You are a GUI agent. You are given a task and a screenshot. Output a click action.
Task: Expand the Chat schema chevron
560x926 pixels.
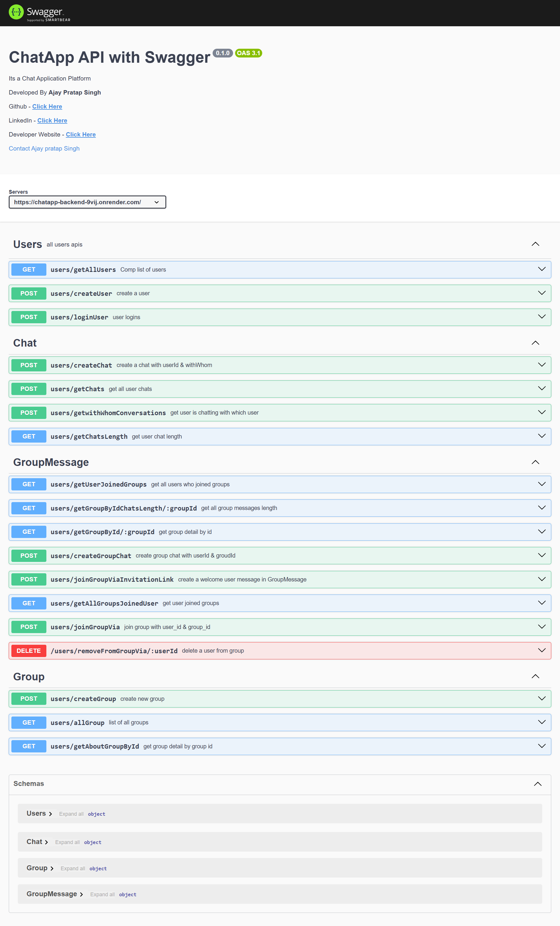[47, 842]
